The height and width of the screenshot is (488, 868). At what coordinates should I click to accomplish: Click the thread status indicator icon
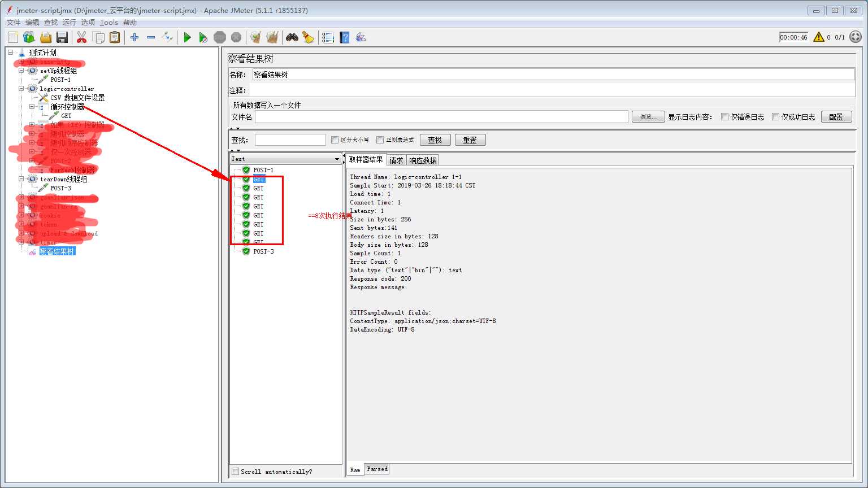tap(856, 37)
